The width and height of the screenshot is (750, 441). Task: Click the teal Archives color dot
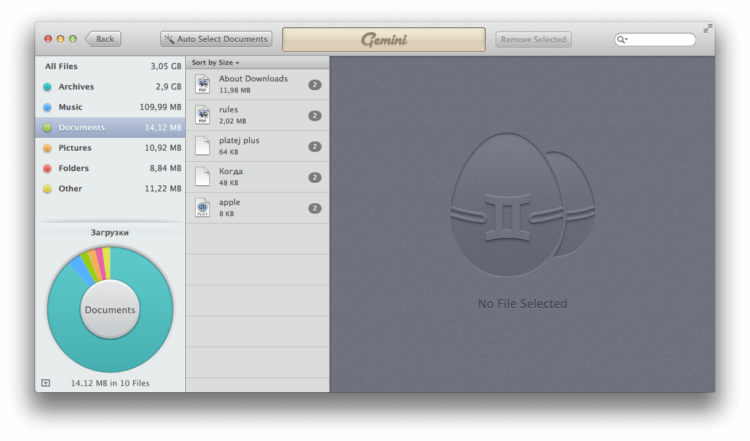(47, 87)
